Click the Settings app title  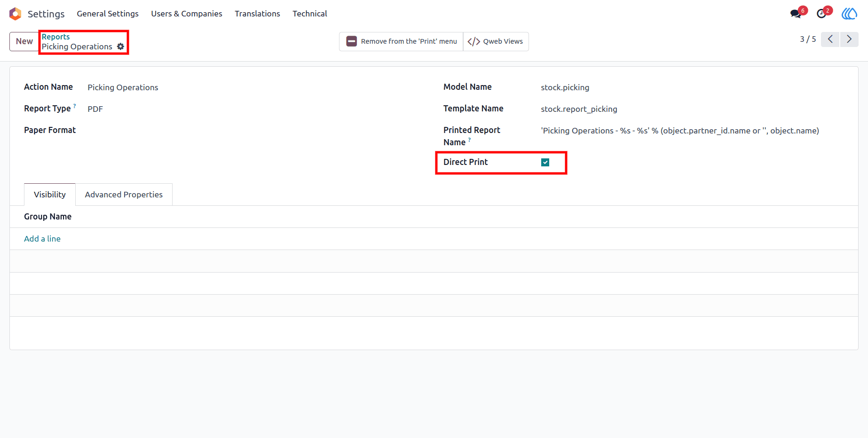pos(46,14)
